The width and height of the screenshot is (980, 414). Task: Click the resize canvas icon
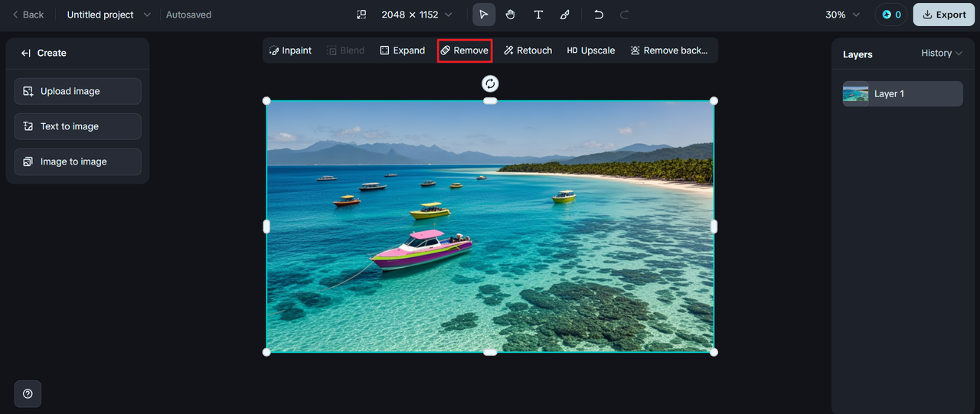361,15
